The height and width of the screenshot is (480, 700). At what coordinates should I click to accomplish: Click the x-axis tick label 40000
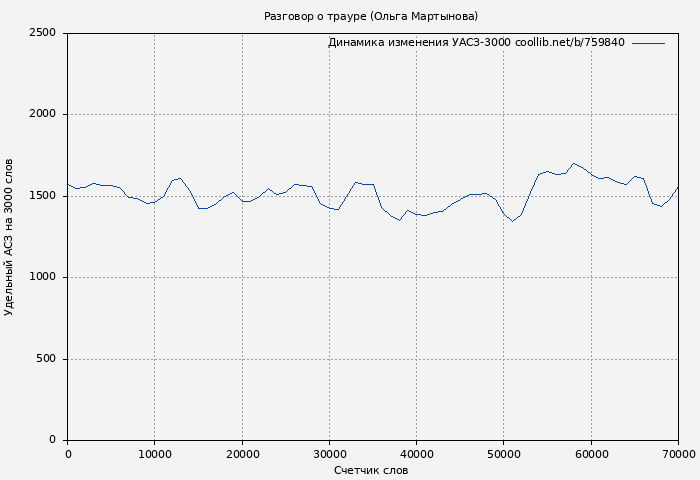[x=416, y=454]
